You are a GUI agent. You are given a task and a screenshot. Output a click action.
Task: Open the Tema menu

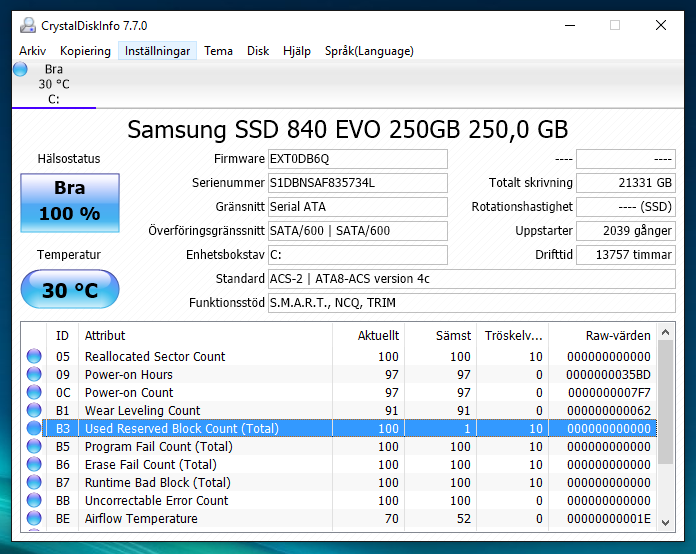point(218,51)
